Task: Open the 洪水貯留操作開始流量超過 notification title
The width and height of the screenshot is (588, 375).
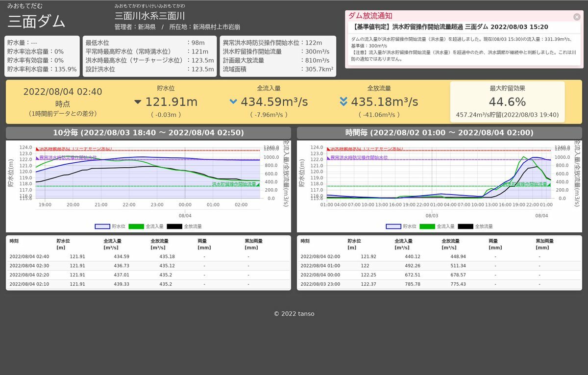Action: coord(450,27)
